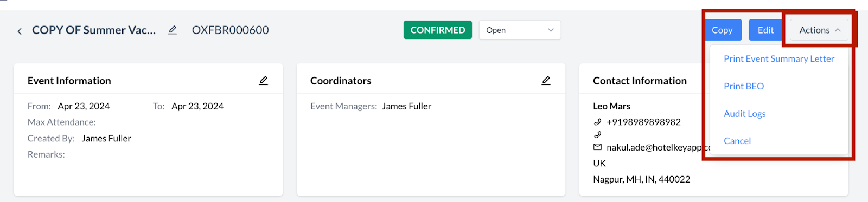The height and width of the screenshot is (202, 868).
Task: Select Print Event Summary Letter
Action: pyautogui.click(x=779, y=58)
